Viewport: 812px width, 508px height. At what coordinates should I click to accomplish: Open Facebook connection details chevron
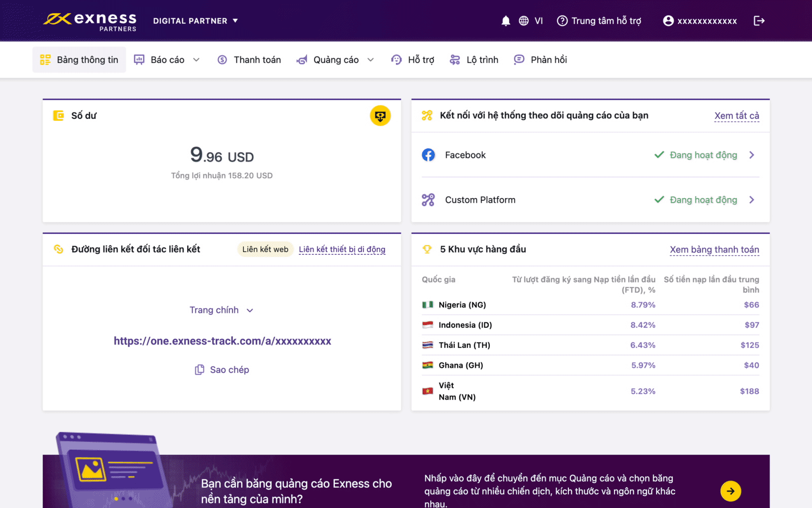tap(752, 155)
